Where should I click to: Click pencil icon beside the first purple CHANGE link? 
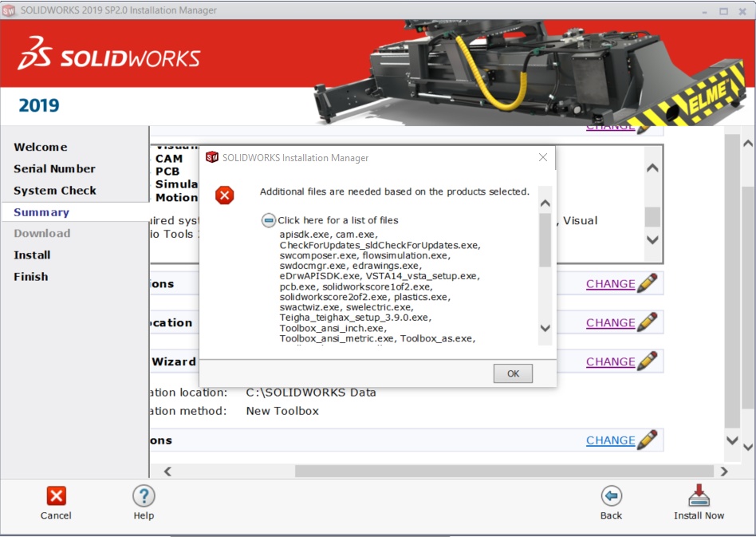(x=647, y=283)
